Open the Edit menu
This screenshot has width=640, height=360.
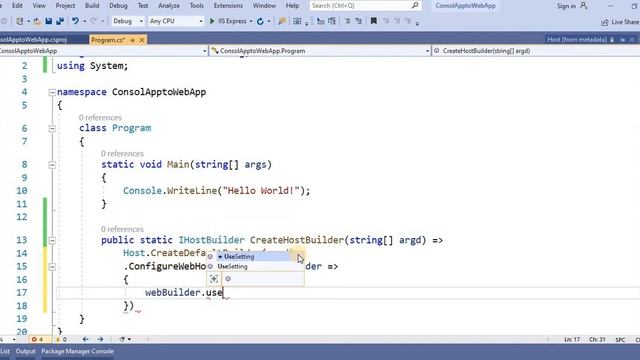(17, 6)
